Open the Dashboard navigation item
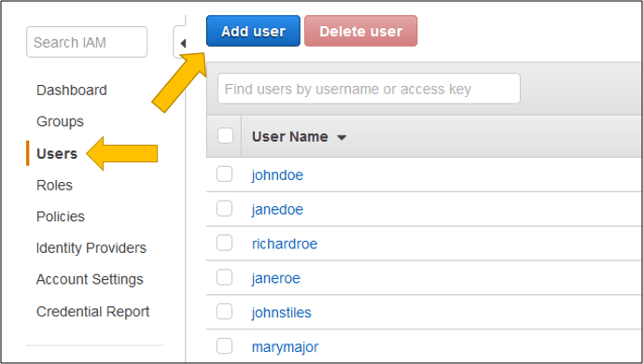The height and width of the screenshot is (364, 643). pyautogui.click(x=72, y=91)
